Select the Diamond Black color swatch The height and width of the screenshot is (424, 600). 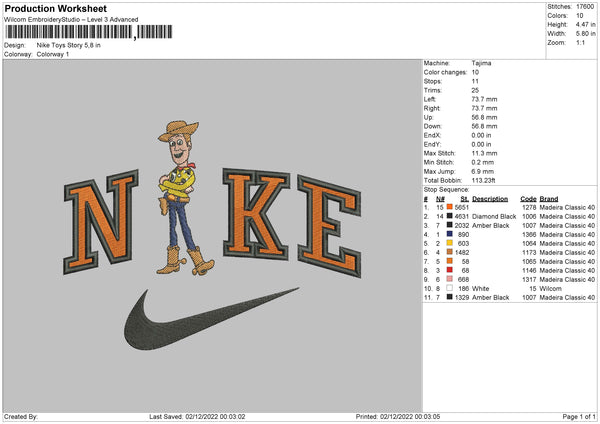(x=449, y=216)
